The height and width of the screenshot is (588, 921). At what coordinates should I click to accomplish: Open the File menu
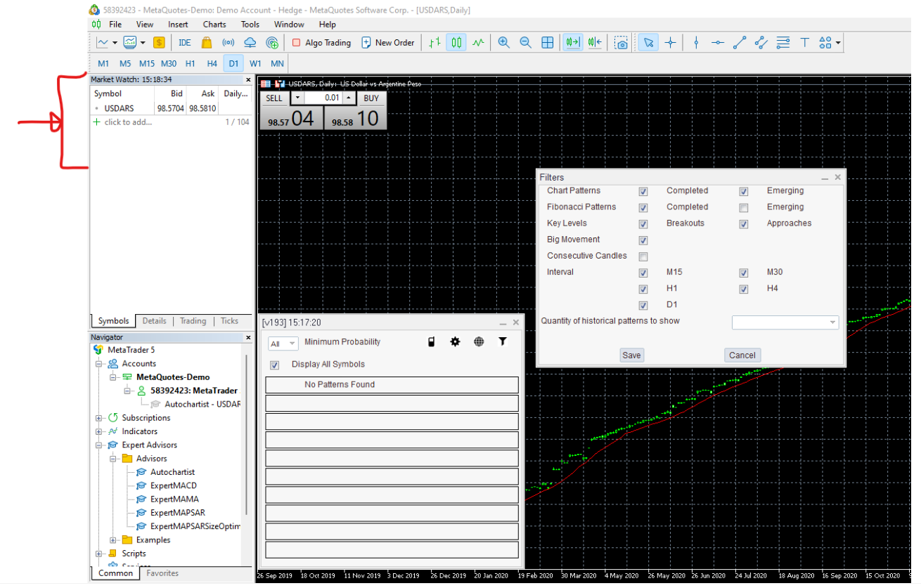115,24
